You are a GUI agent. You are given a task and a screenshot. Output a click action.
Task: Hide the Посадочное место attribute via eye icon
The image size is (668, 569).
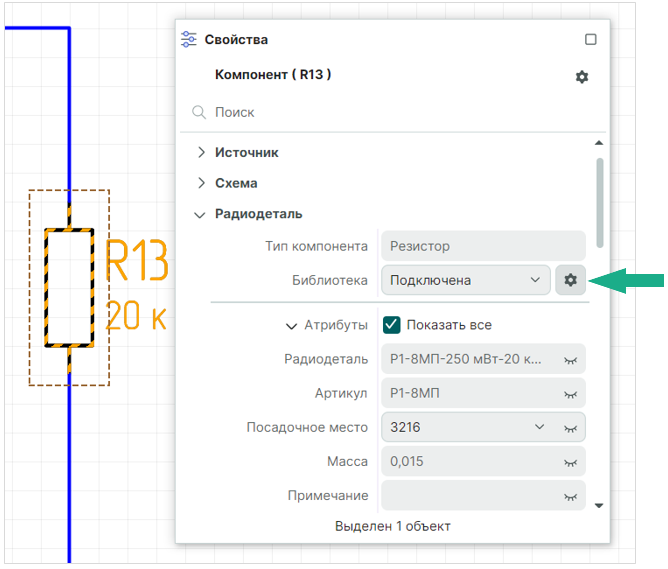(x=571, y=428)
